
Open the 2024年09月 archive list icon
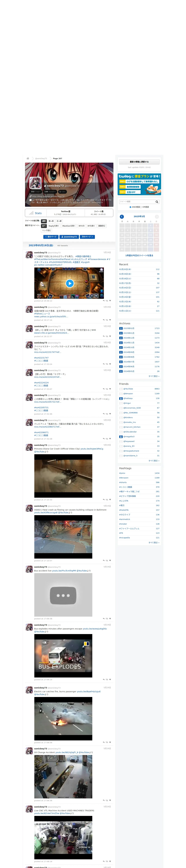click(121, 352)
